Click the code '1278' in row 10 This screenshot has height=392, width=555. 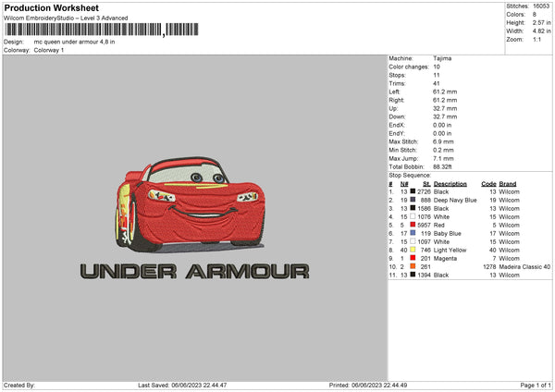click(x=489, y=266)
